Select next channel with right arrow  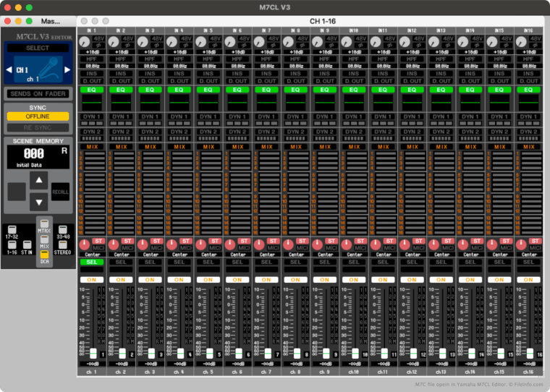[69, 69]
